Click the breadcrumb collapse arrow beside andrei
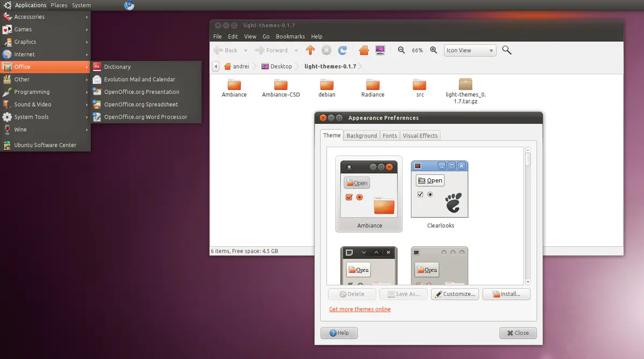Viewport: 644px width, 359px height. point(217,66)
